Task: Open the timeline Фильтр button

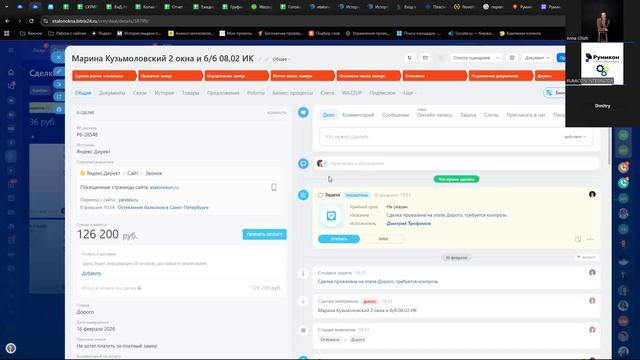Action: point(586,257)
